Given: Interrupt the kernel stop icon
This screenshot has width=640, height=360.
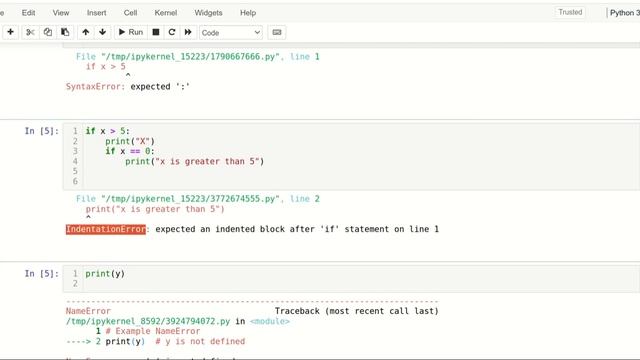Looking at the screenshot, I should pos(156,32).
